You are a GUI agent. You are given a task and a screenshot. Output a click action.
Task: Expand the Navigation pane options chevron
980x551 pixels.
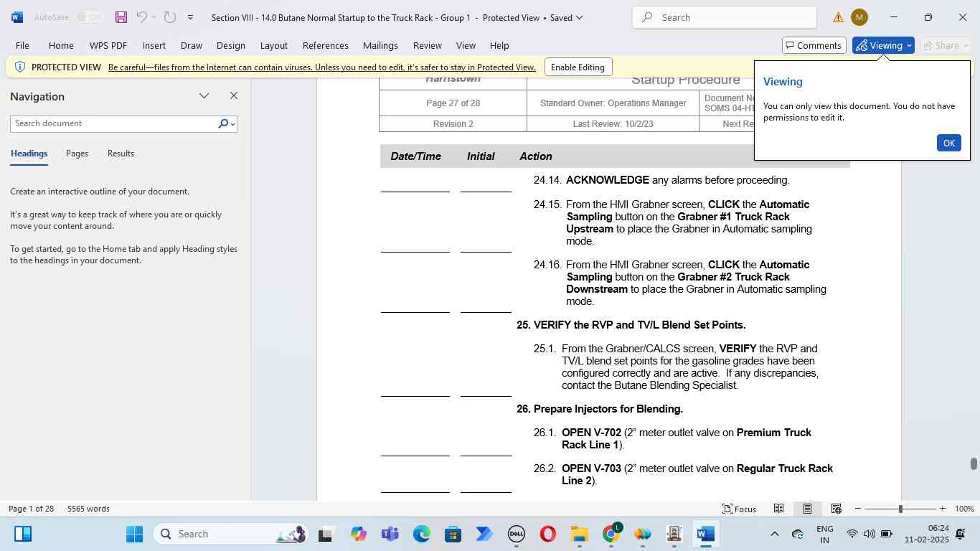point(204,95)
